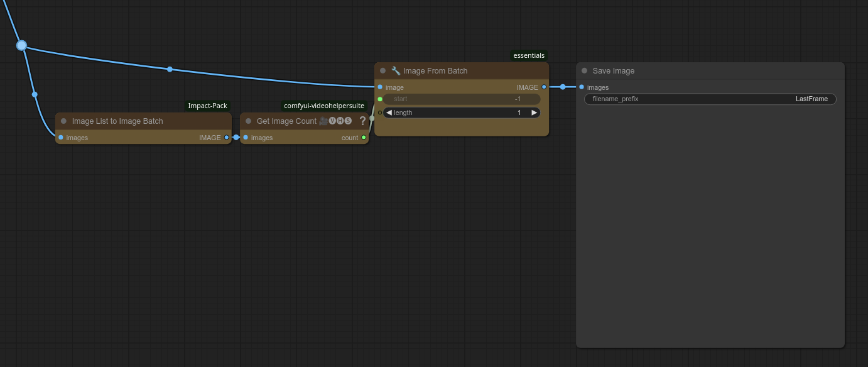The image size is (868, 367).
Task: Select the reroute node circle
Action: 21,45
